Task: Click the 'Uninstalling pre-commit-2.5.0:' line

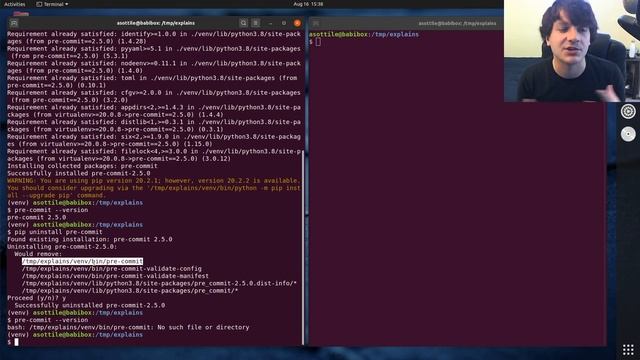Action: point(62,247)
